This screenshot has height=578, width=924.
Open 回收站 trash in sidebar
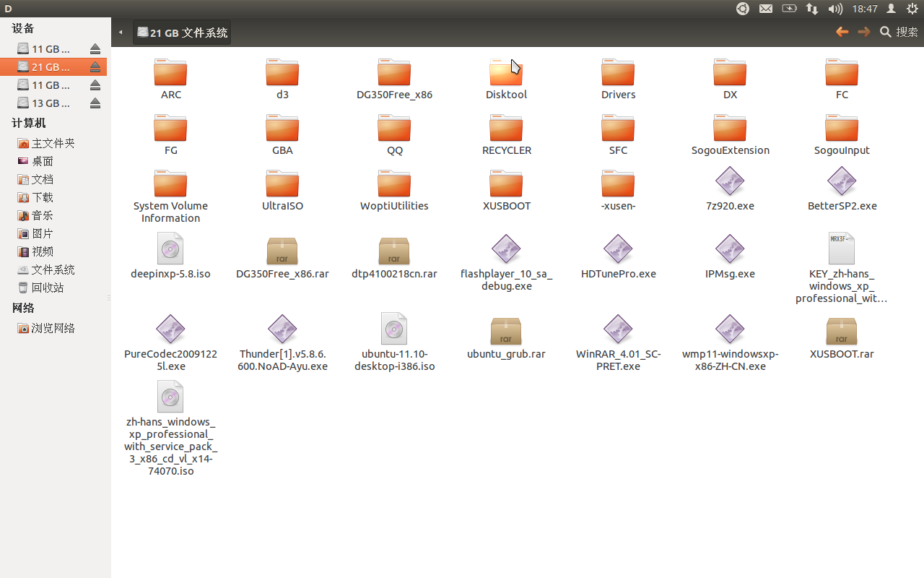click(53, 288)
